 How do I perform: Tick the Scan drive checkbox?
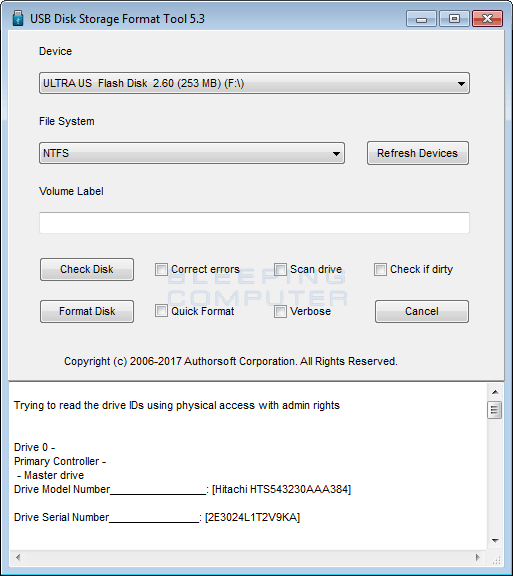pyautogui.click(x=280, y=269)
